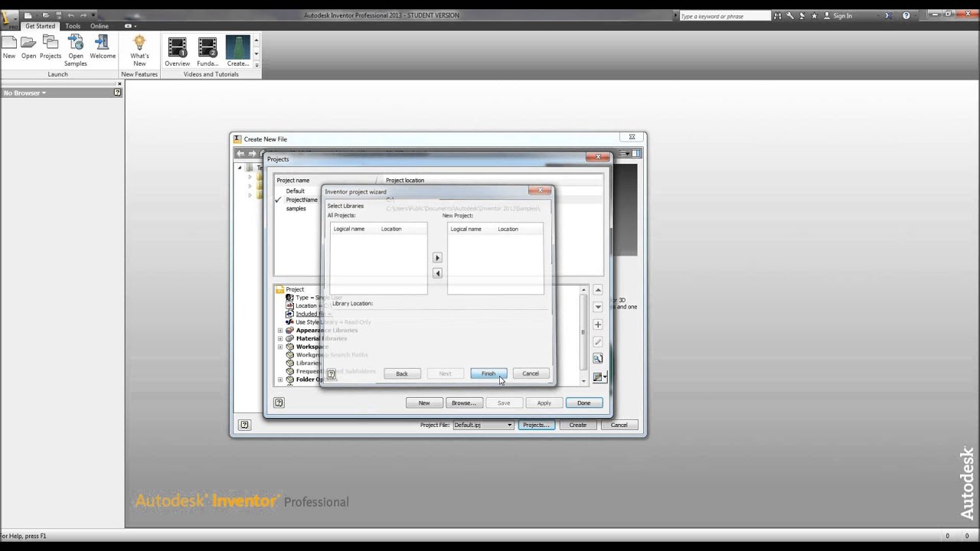This screenshot has height=551, width=980.
Task: Click the add library right arrow button
Action: click(437, 258)
